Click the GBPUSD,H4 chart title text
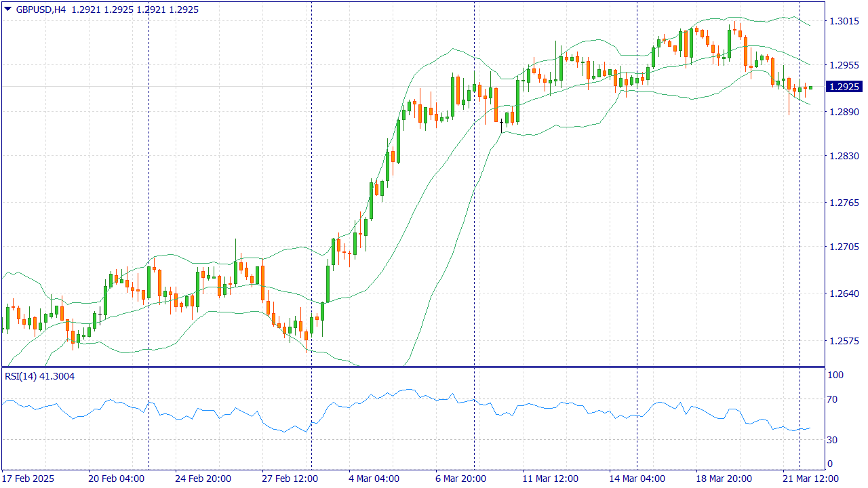The image size is (868, 488). [41, 10]
